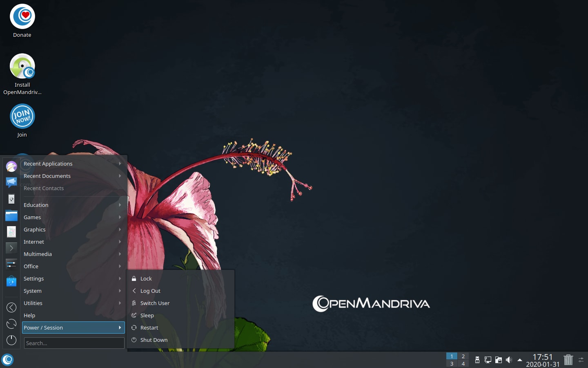Click the Search field in launcher
Screen dimensions: 588x368
pyautogui.click(x=74, y=343)
